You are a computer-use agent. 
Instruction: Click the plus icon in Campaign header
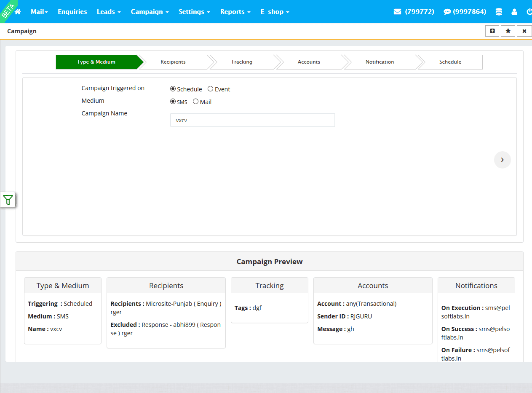pyautogui.click(x=492, y=31)
